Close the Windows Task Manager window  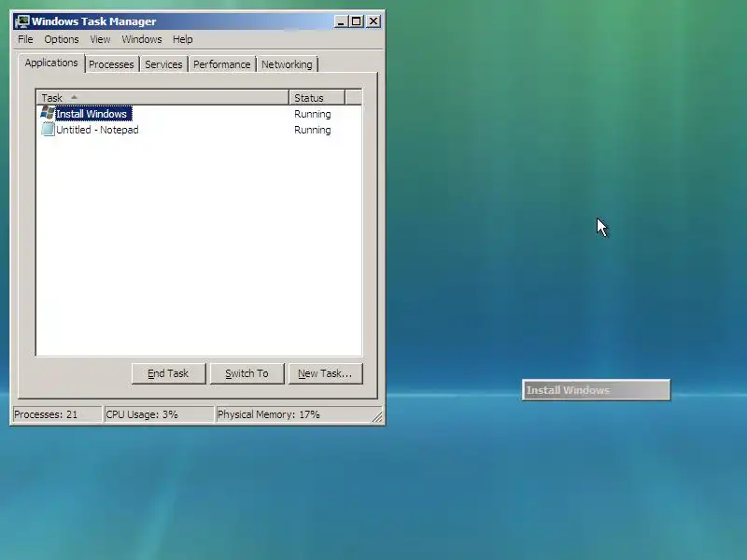(373, 21)
